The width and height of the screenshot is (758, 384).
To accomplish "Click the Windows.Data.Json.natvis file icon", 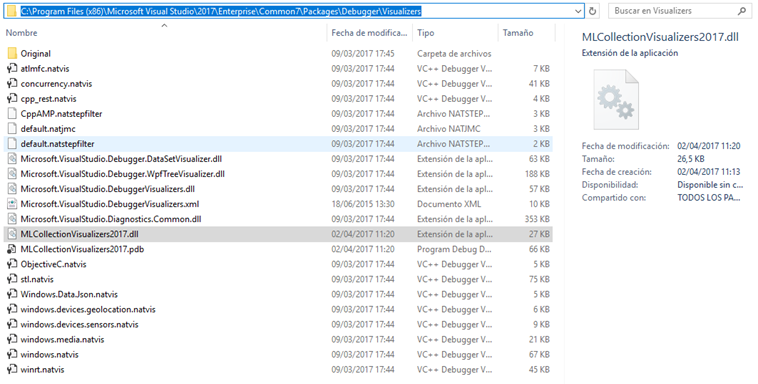I will pos(12,294).
